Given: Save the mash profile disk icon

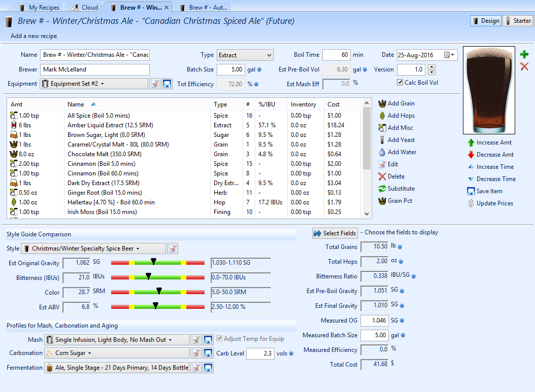Looking at the screenshot, I should [208, 340].
